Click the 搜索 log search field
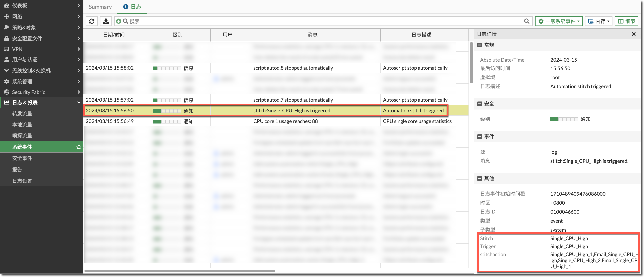This screenshot has width=644, height=277. pyautogui.click(x=317, y=21)
